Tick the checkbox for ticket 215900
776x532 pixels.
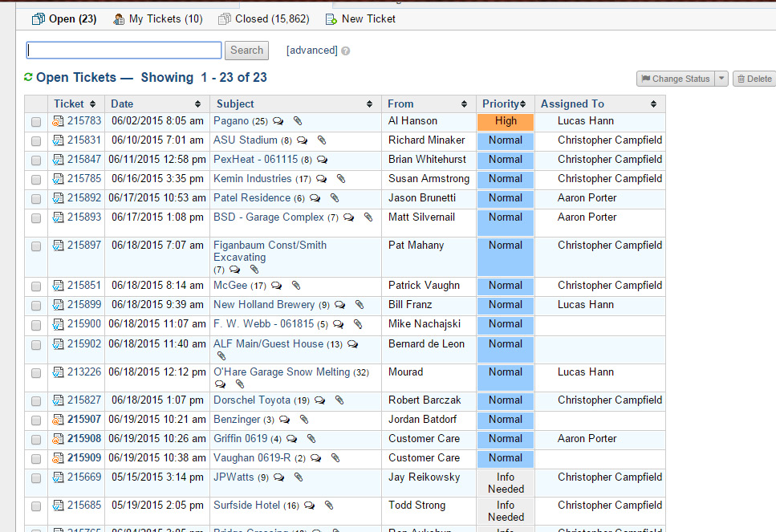pyautogui.click(x=36, y=325)
